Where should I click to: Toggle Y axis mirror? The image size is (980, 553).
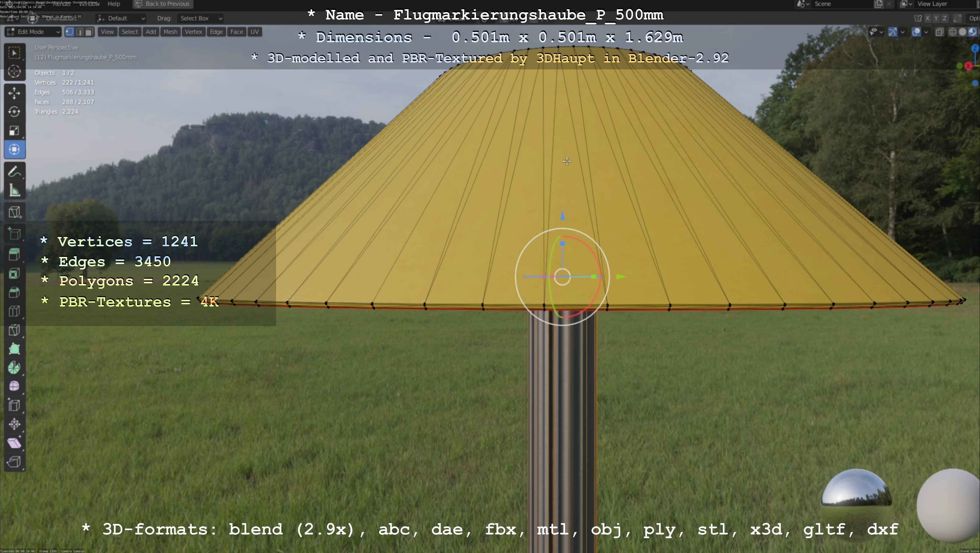[936, 18]
